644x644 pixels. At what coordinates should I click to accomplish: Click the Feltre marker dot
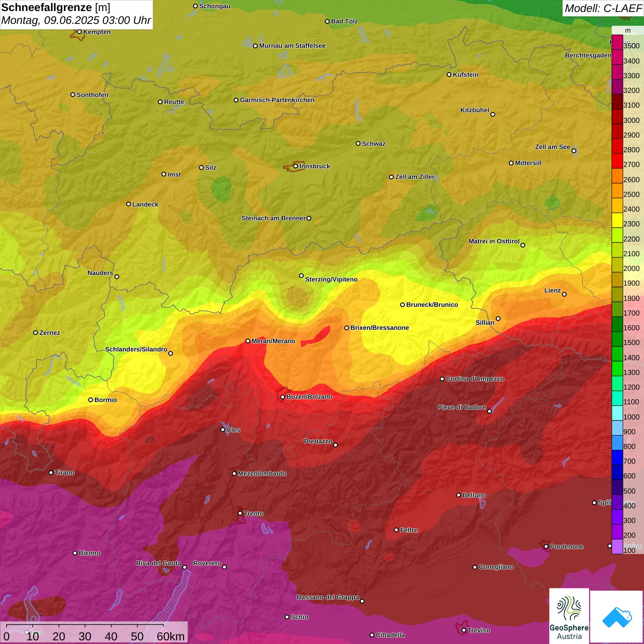[x=396, y=530]
